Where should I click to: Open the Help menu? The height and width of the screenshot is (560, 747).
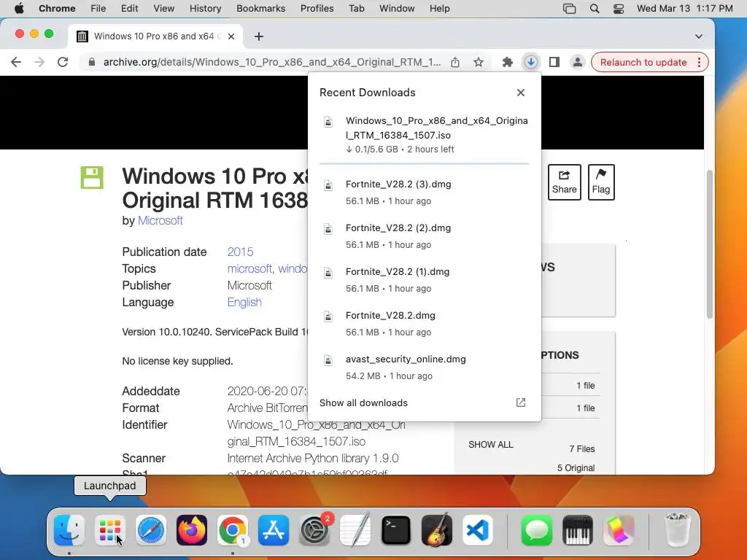pos(439,9)
